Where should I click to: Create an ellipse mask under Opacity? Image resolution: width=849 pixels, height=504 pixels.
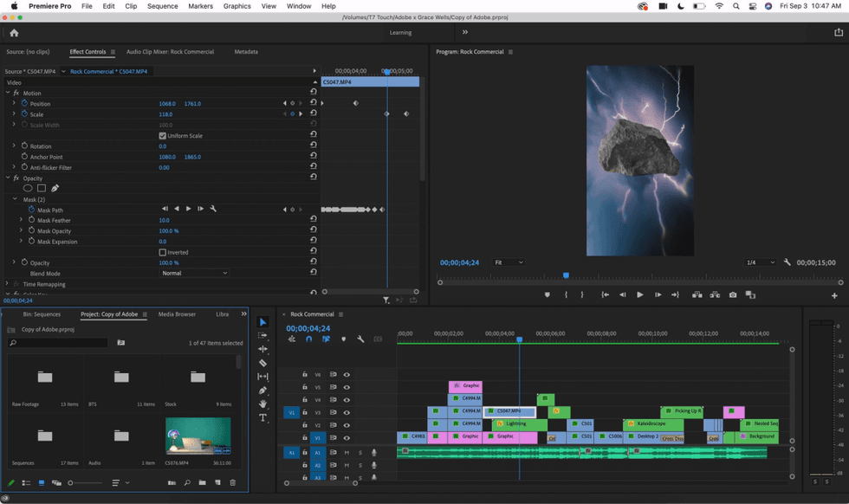pos(28,189)
